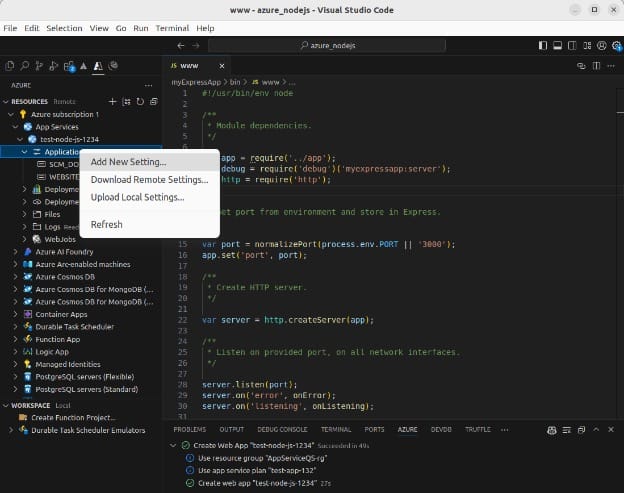Click the azure_nodejs command center search box
624x493 pixels.
click(x=327, y=46)
